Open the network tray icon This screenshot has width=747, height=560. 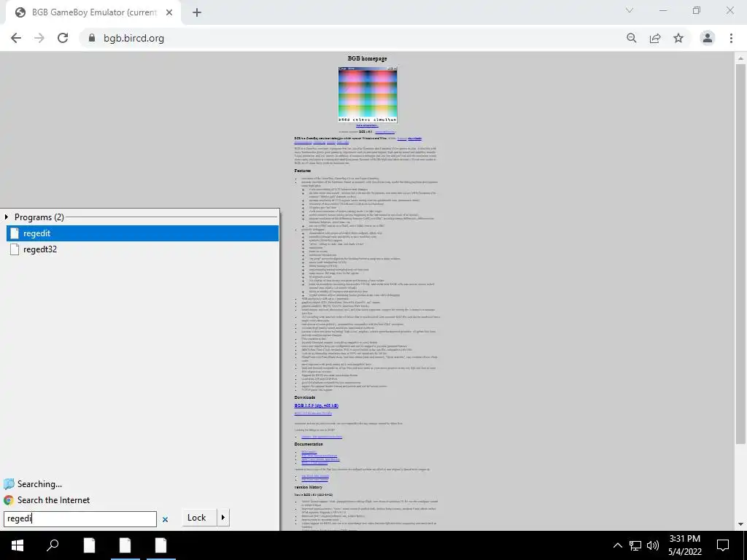(635, 545)
